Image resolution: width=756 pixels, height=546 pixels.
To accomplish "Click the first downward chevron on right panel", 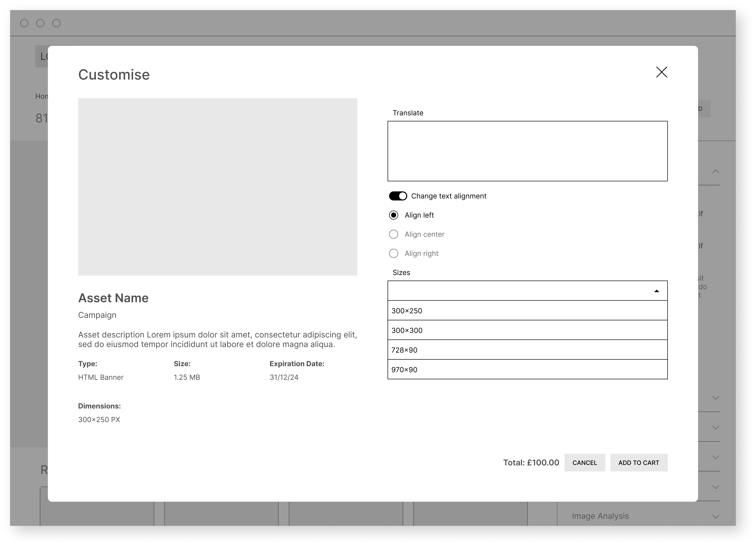I will (715, 397).
